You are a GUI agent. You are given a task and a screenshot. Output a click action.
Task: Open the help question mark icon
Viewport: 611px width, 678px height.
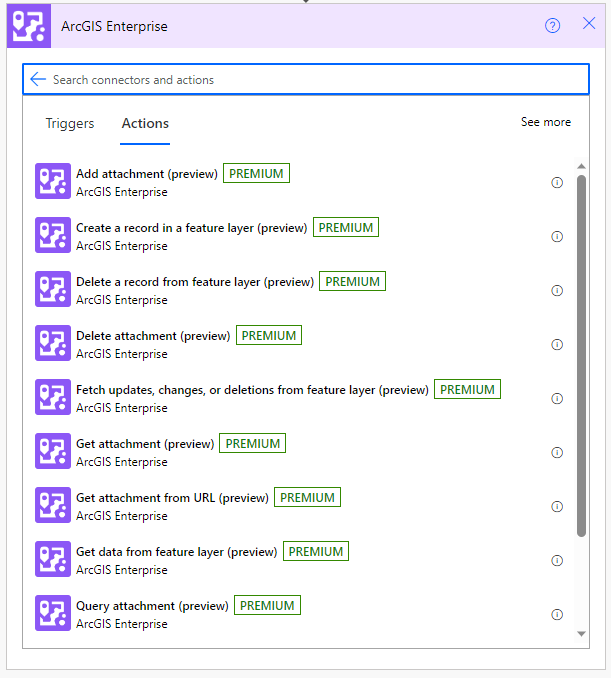(552, 26)
